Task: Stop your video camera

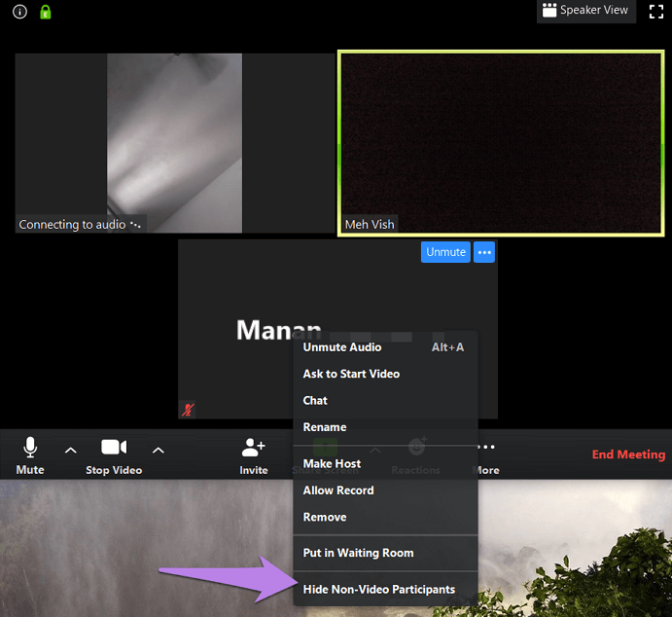Action: (x=114, y=455)
